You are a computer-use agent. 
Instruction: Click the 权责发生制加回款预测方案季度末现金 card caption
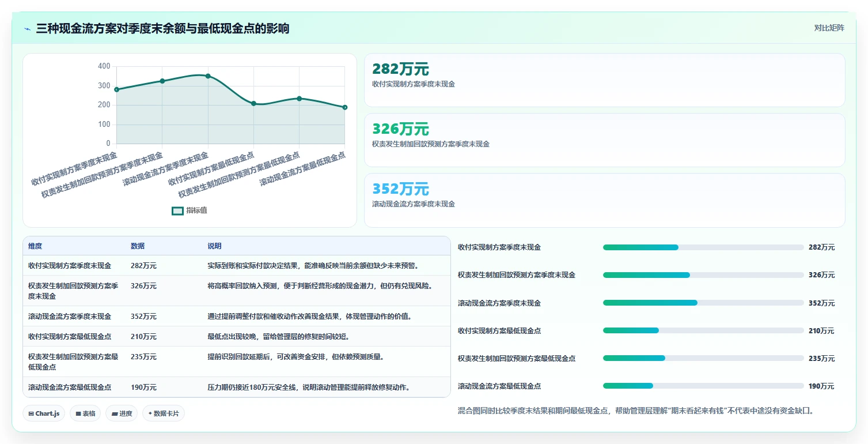(x=431, y=144)
